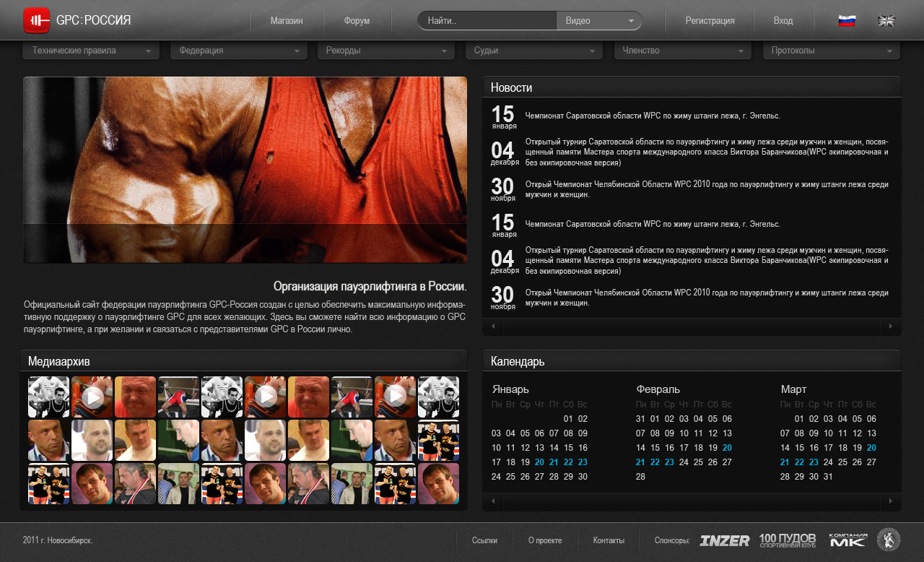Select January 21 in the calendar
The height and width of the screenshot is (562, 924).
point(554,462)
